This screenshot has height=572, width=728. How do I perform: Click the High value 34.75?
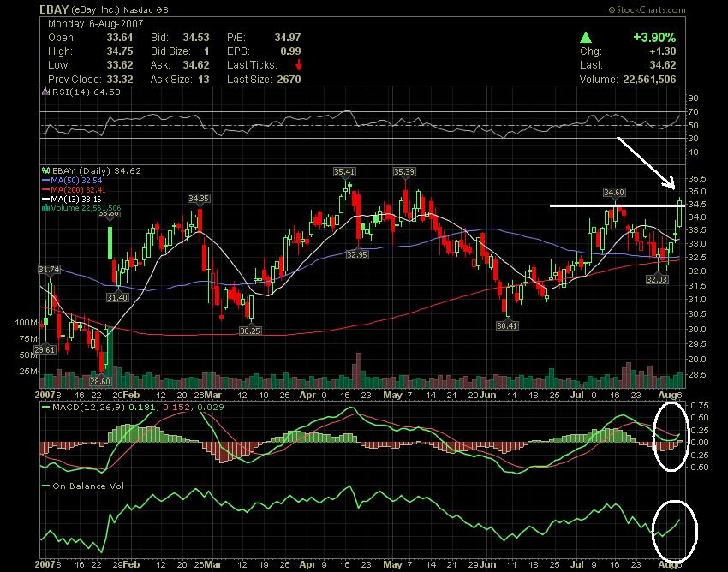click(120, 51)
